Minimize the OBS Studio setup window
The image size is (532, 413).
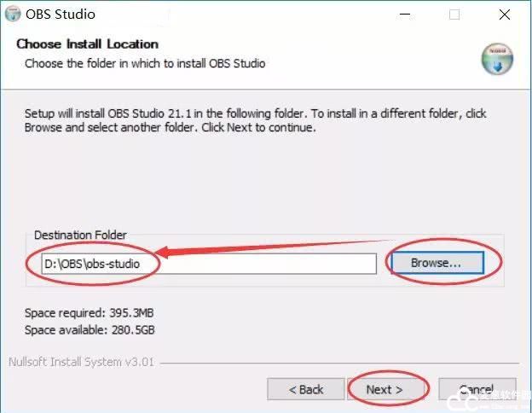point(402,15)
